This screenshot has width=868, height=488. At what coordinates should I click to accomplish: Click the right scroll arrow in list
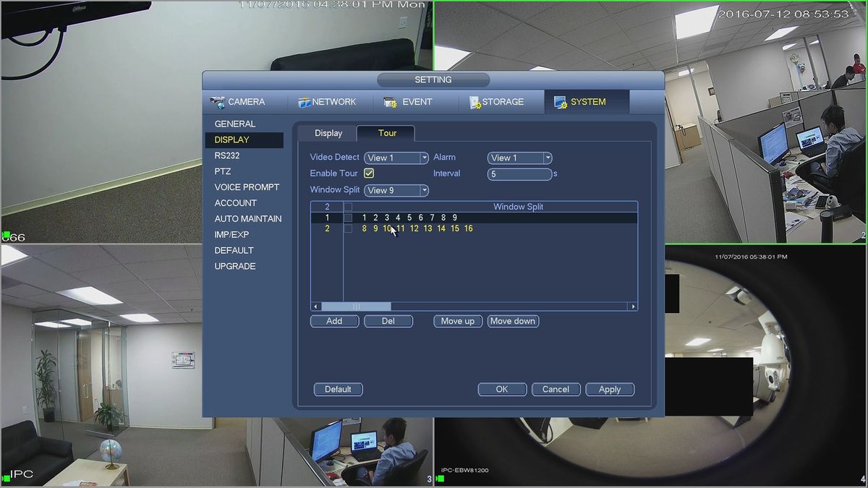click(x=633, y=307)
